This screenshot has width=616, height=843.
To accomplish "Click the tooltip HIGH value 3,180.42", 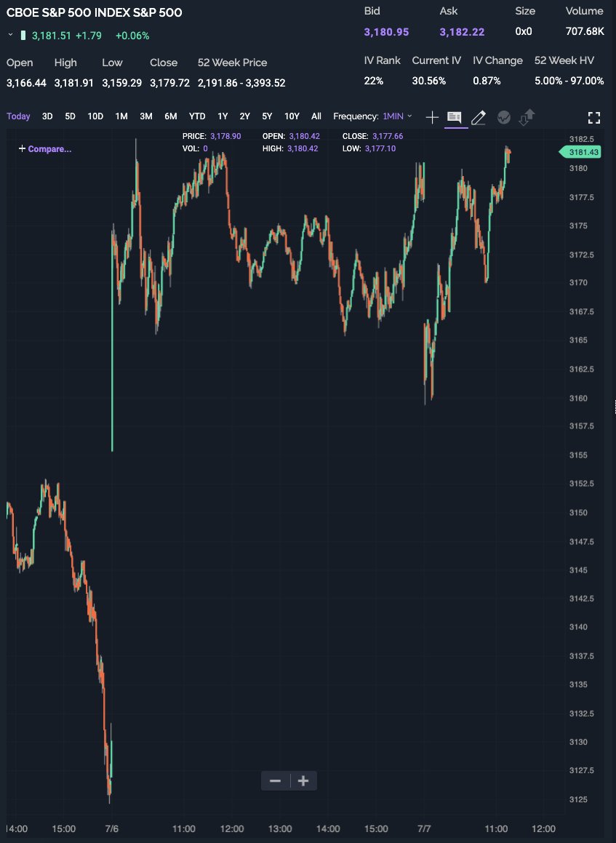I will click(303, 148).
